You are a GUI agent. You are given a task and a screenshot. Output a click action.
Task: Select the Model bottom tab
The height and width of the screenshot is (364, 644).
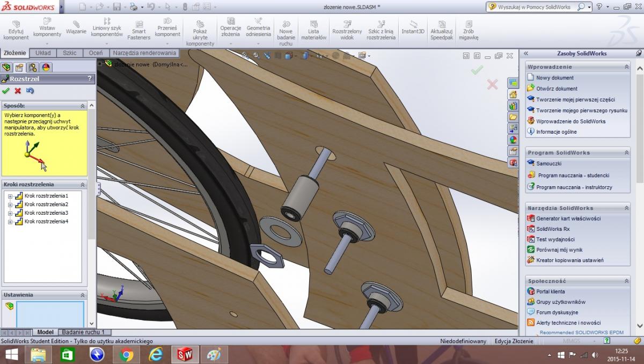tap(45, 332)
